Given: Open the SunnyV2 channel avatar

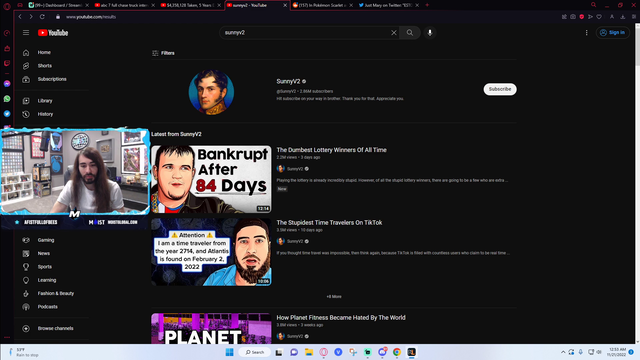Looking at the screenshot, I should tap(211, 92).
